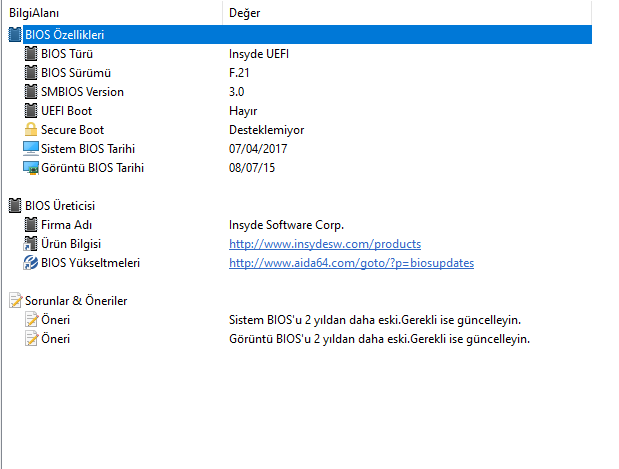Select the Firma Adı label
619x469 pixels.
point(66,225)
